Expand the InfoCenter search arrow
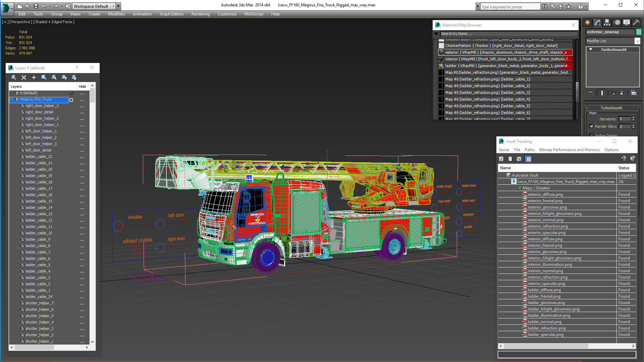The height and width of the screenshot is (362, 644). pyautogui.click(x=478, y=6)
